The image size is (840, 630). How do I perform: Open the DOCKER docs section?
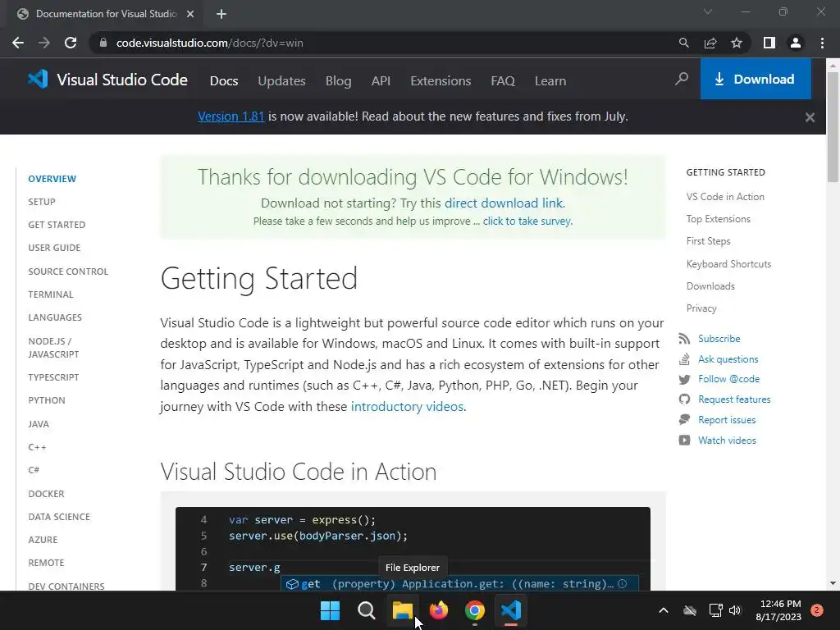46,494
